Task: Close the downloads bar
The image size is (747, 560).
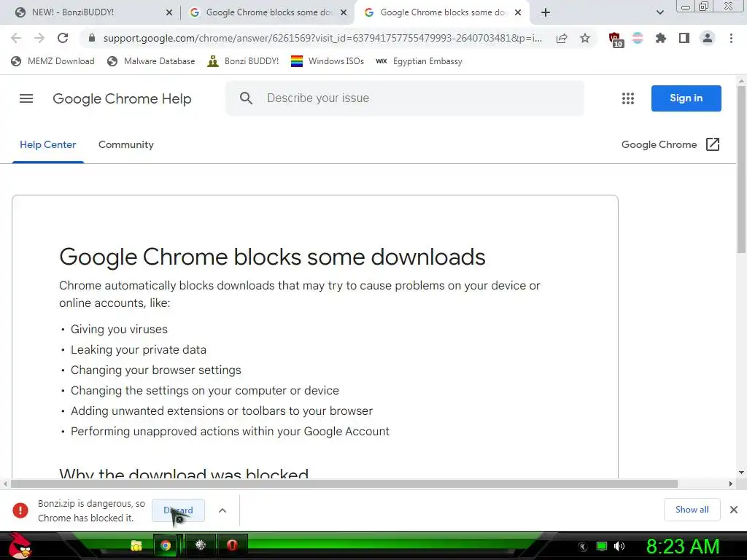Action: [734, 510]
